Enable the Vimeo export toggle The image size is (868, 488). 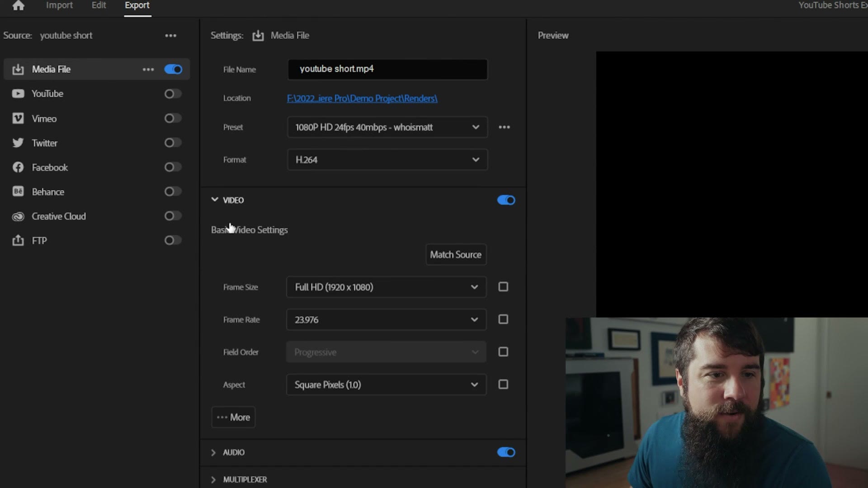click(173, 118)
